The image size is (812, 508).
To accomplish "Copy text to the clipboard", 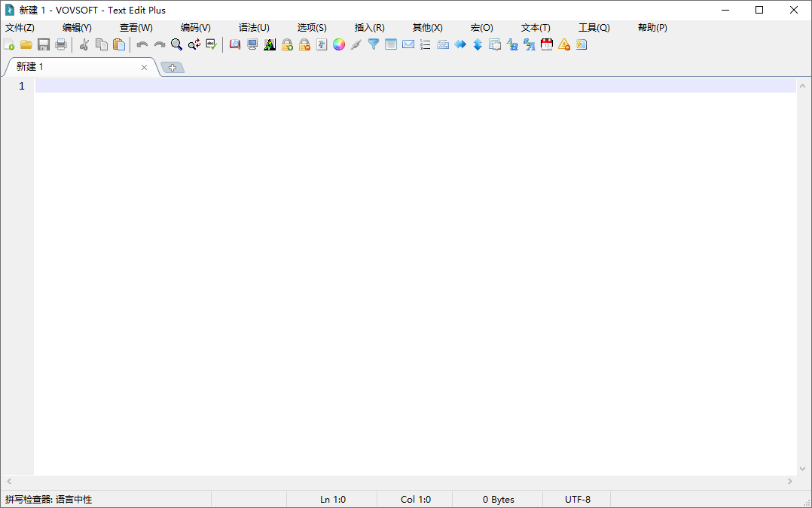I will click(x=101, y=44).
